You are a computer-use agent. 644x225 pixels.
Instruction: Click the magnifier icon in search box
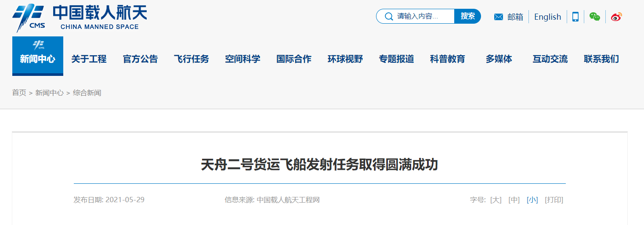tap(388, 17)
